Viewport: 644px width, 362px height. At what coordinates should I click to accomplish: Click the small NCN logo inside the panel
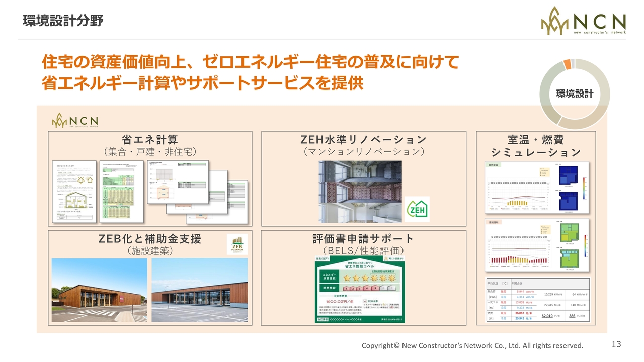75,121
